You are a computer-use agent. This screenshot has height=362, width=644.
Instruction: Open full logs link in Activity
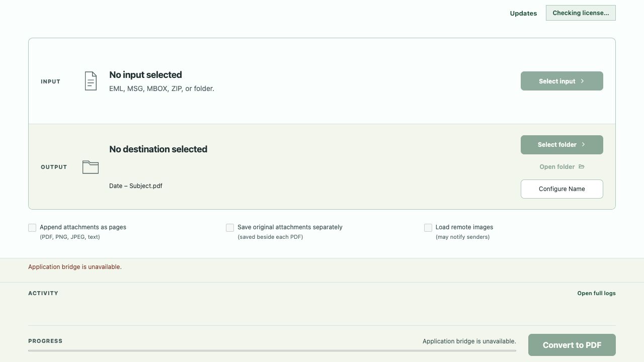(596, 293)
